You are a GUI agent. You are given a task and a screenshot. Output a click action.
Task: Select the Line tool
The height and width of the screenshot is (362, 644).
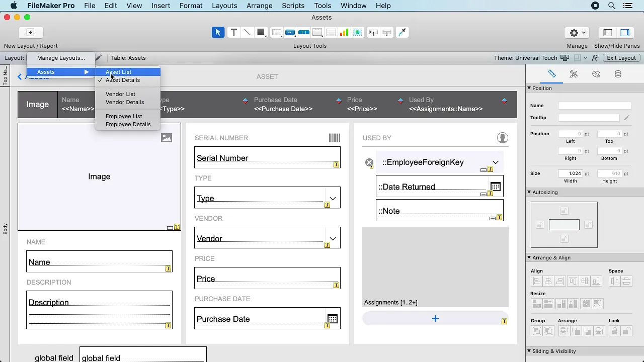point(248,32)
